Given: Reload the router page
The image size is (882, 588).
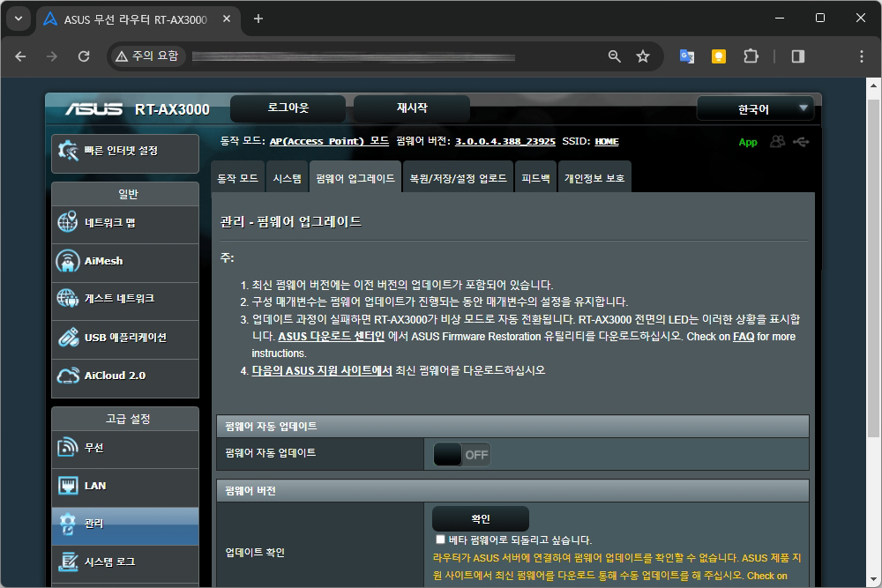Looking at the screenshot, I should click(84, 56).
